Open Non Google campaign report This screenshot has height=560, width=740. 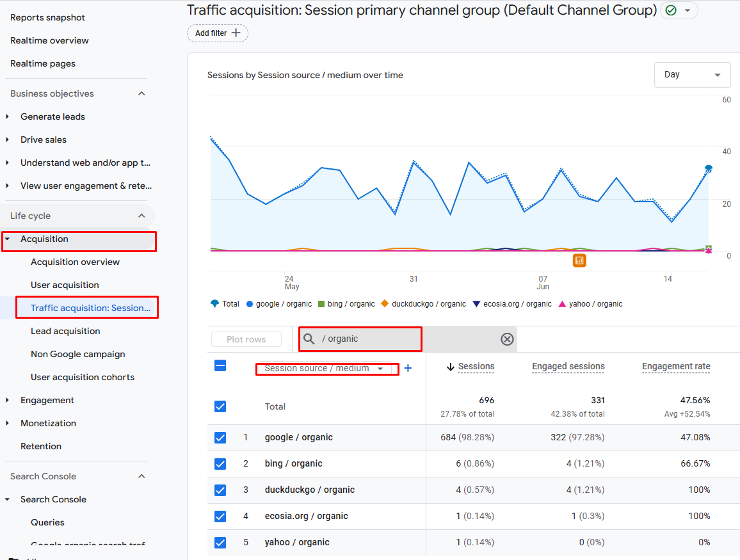(x=78, y=355)
